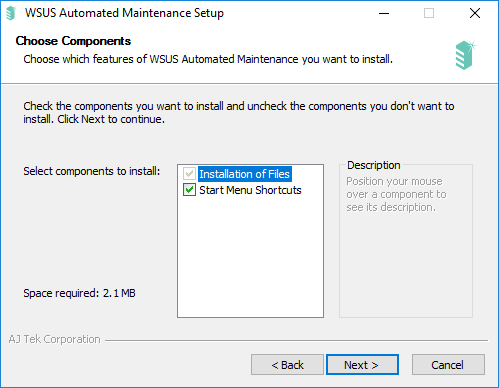Click the AJ Tek Corporation branding text

[x=55, y=339]
